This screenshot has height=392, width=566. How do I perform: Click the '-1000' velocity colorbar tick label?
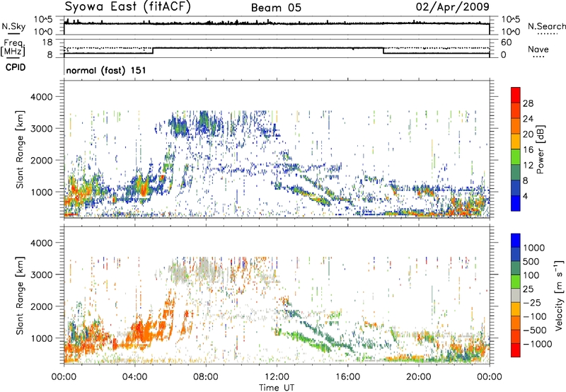coord(537,344)
